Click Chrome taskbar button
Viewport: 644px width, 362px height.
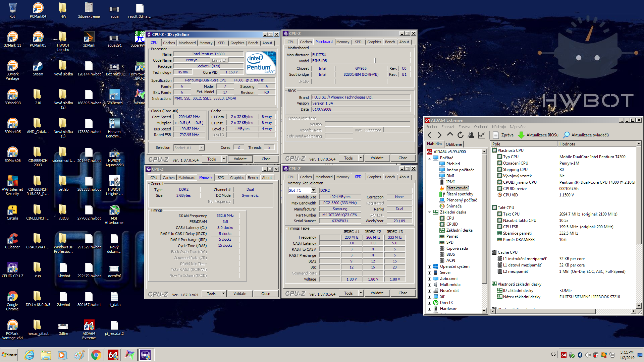96,355
